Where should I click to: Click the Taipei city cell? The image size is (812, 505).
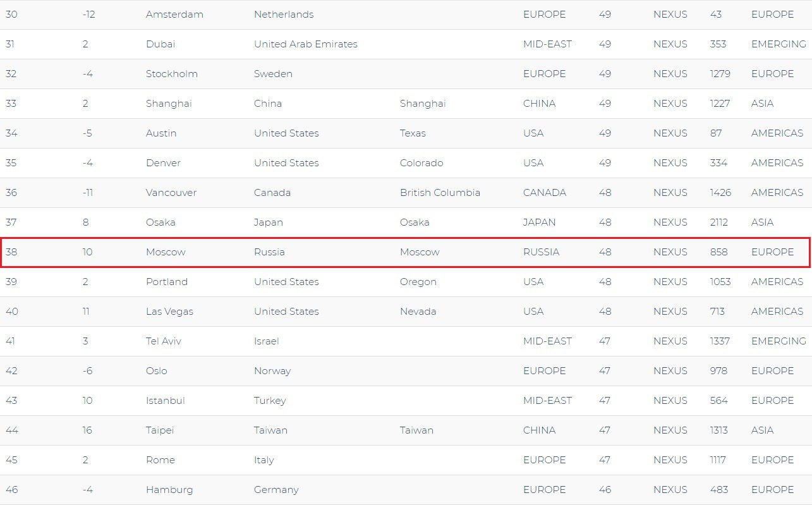[159, 430]
